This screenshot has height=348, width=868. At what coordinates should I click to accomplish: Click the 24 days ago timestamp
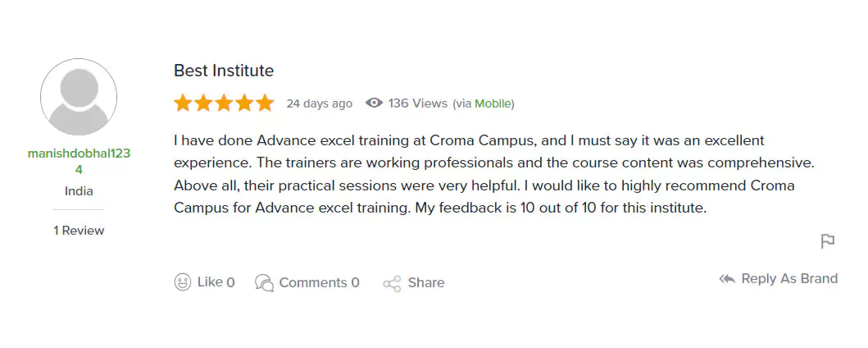point(319,103)
